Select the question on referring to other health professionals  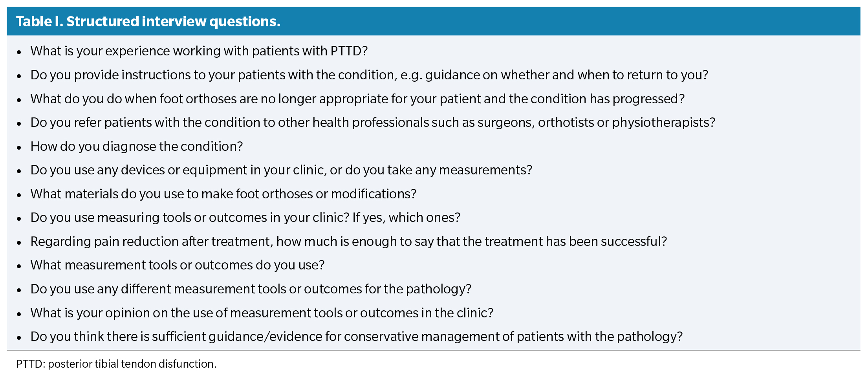coord(373,123)
